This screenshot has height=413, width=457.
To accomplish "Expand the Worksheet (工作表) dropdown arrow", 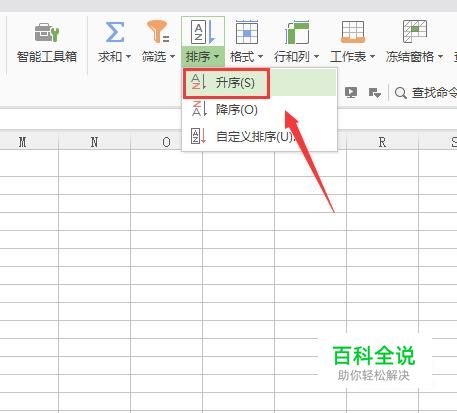I will click(x=372, y=57).
